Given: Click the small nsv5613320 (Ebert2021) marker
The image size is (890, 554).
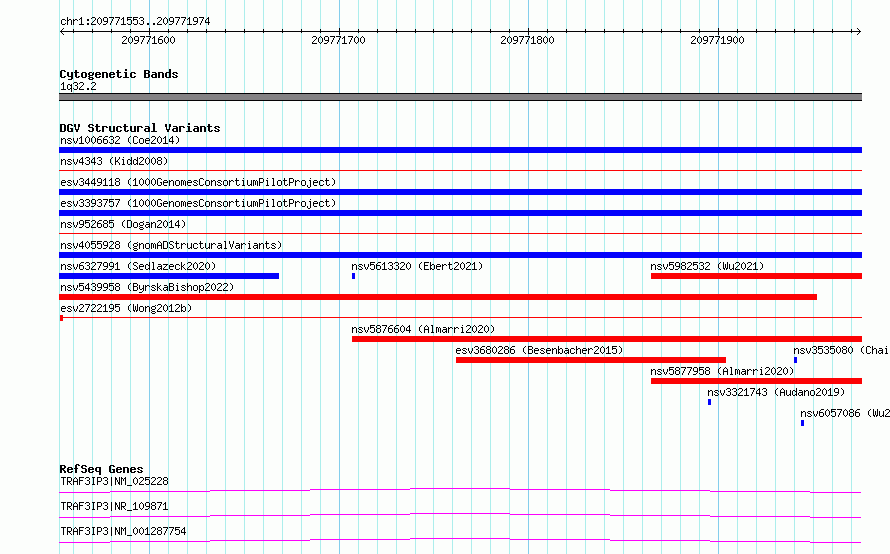Looking at the screenshot, I should click(354, 276).
